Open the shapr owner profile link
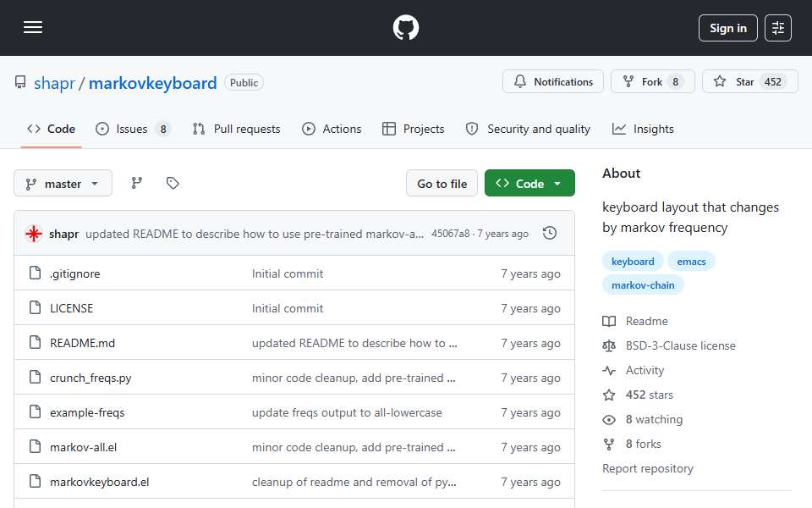This screenshot has height=508, width=812. point(54,83)
